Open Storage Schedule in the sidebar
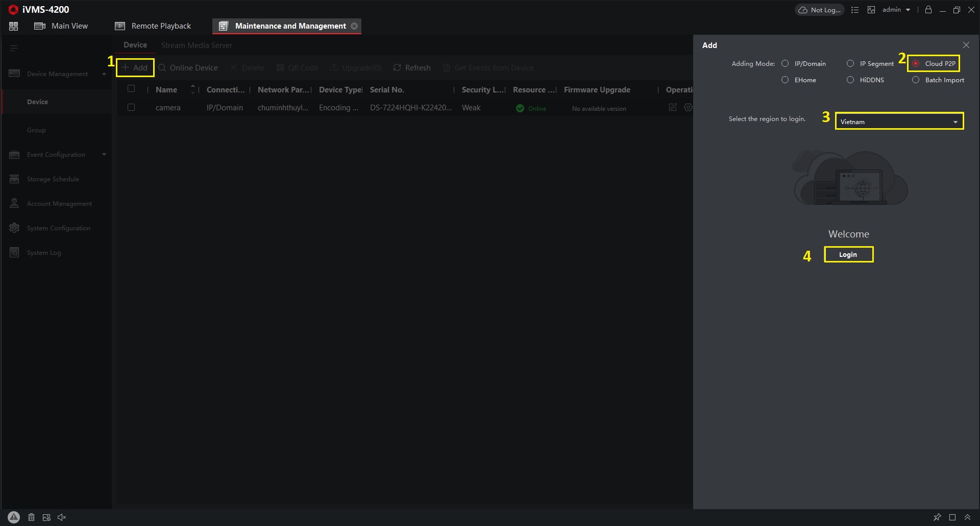 (x=53, y=179)
